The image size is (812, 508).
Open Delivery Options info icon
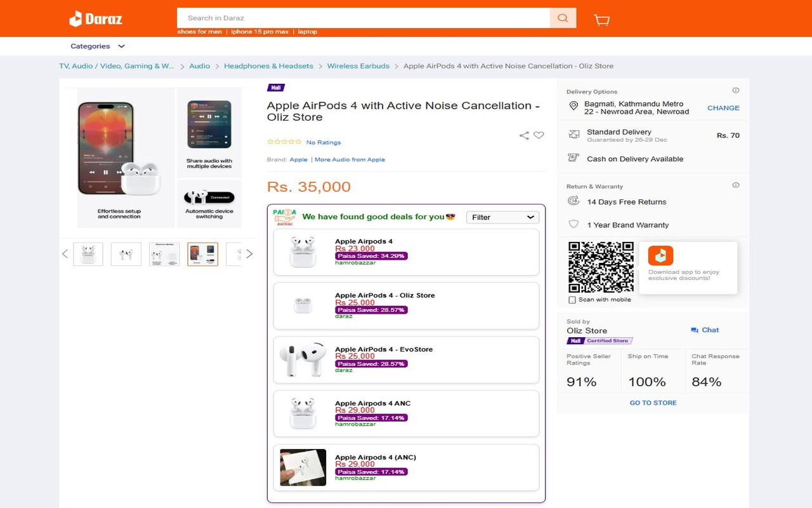[x=736, y=91]
